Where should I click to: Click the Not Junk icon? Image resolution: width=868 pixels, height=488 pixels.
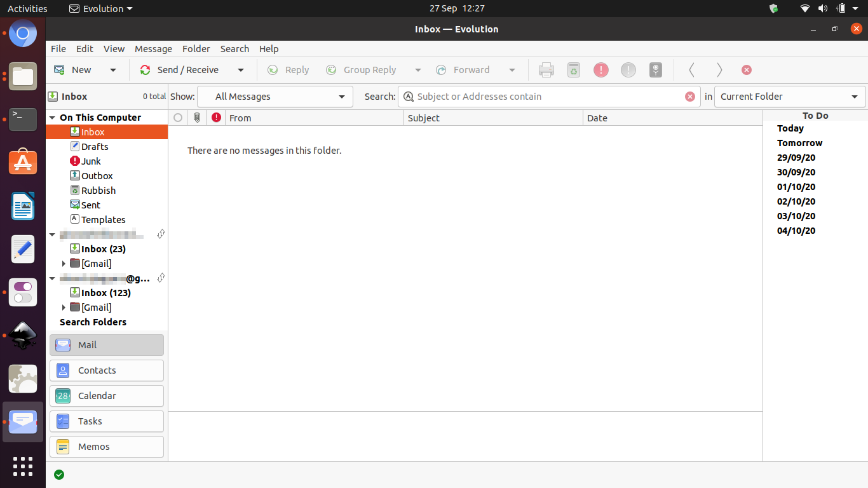(628, 70)
